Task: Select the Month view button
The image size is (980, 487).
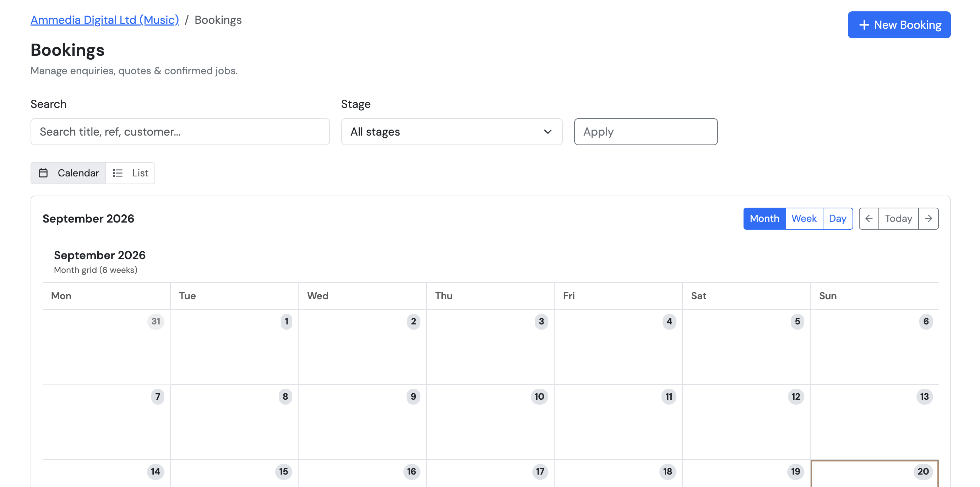Action: click(x=764, y=218)
